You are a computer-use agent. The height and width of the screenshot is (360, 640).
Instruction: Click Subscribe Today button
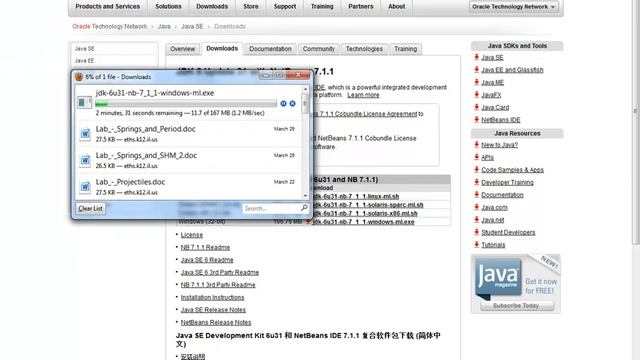pyautogui.click(x=516, y=306)
